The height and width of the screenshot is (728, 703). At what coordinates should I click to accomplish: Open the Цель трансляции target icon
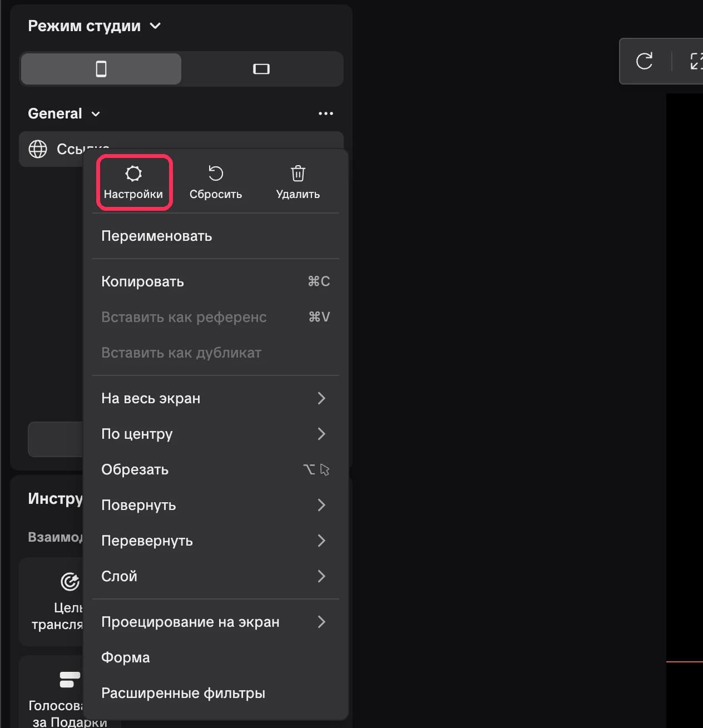(70, 582)
